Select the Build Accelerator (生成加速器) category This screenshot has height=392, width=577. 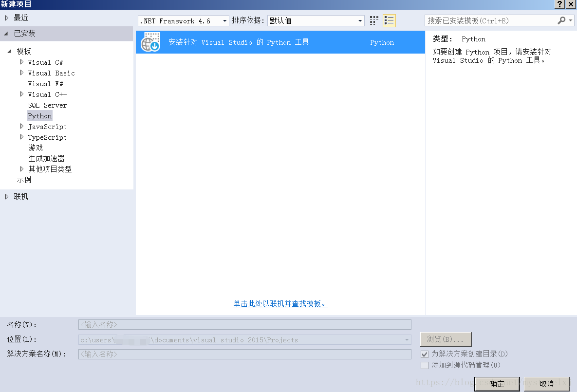[46, 159]
